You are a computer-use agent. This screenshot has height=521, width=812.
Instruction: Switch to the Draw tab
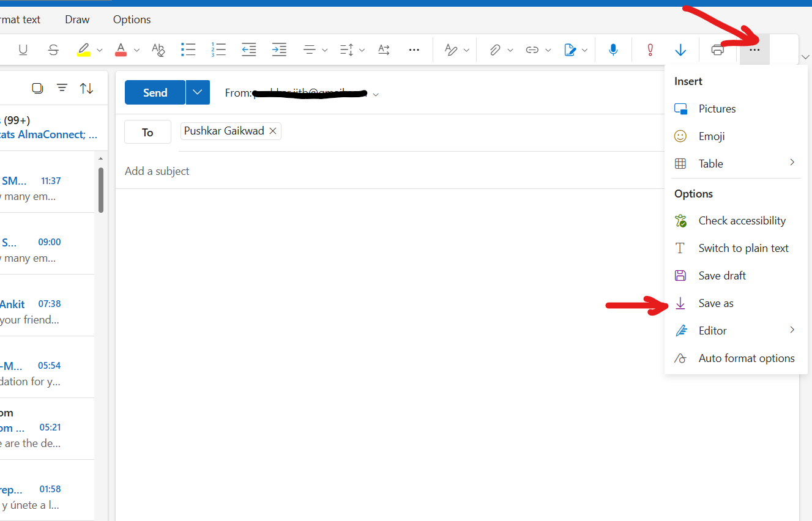(77, 19)
